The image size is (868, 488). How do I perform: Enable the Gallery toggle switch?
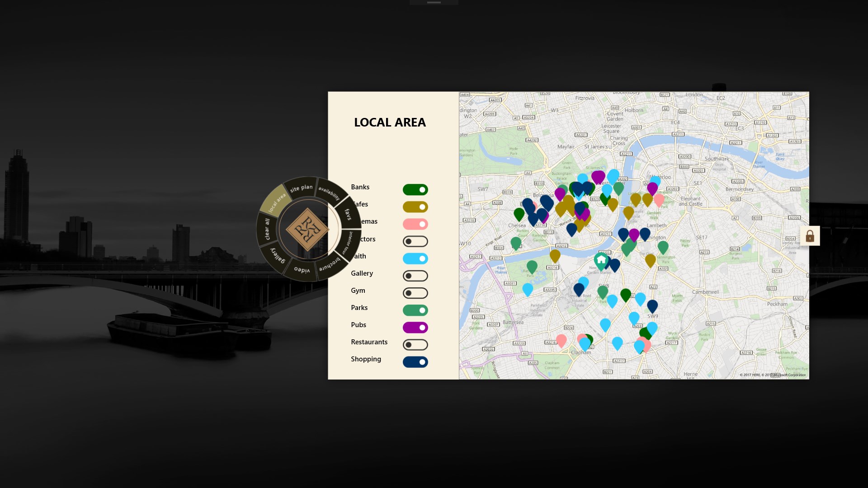point(415,276)
